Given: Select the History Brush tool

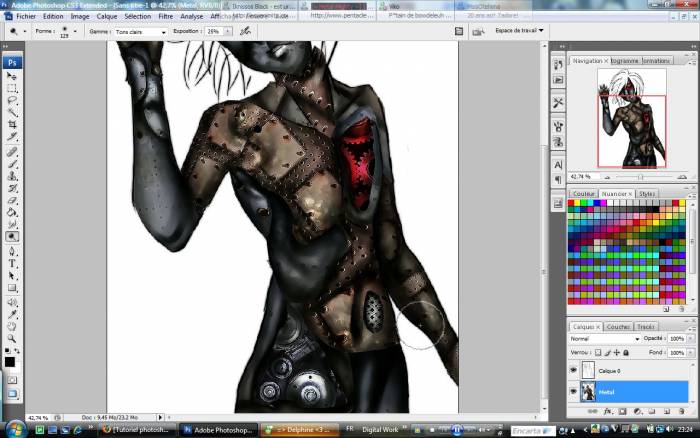Looking at the screenshot, I should point(12,188).
